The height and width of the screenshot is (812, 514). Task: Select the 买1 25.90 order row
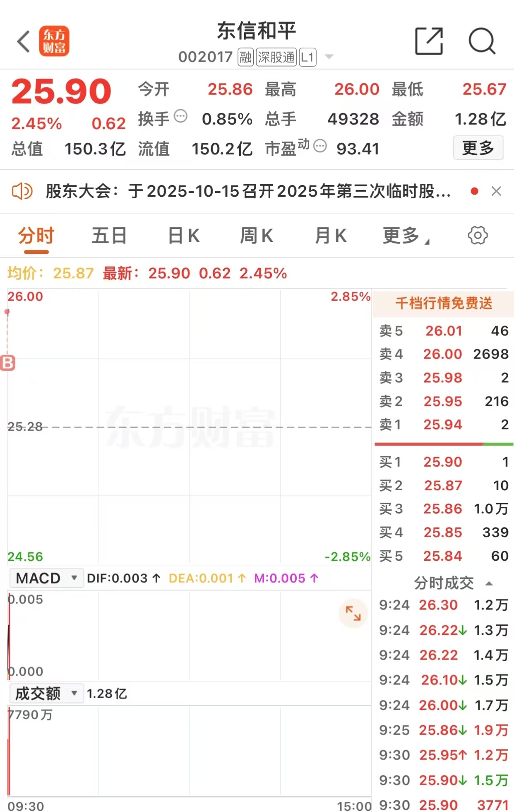point(444,462)
